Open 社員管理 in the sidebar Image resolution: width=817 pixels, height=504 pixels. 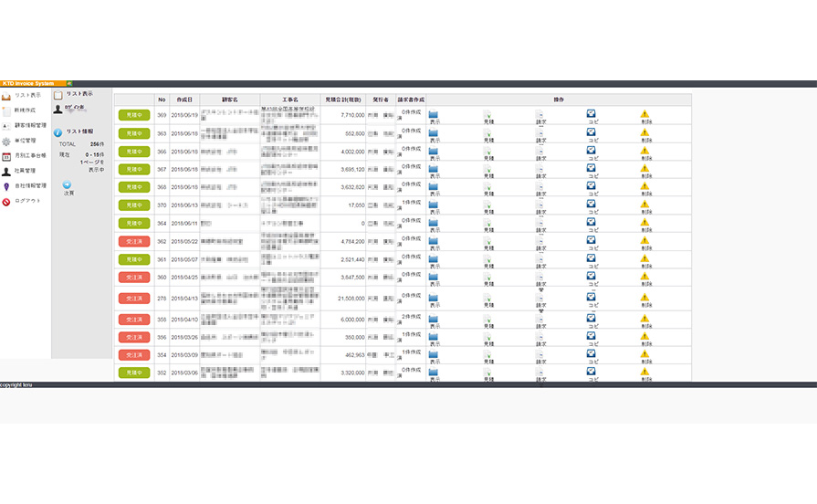pos(19,171)
